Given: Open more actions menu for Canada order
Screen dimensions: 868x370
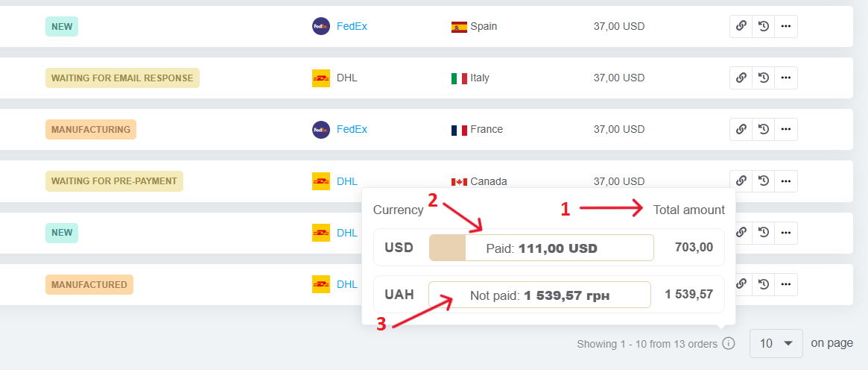Looking at the screenshot, I should point(785,181).
